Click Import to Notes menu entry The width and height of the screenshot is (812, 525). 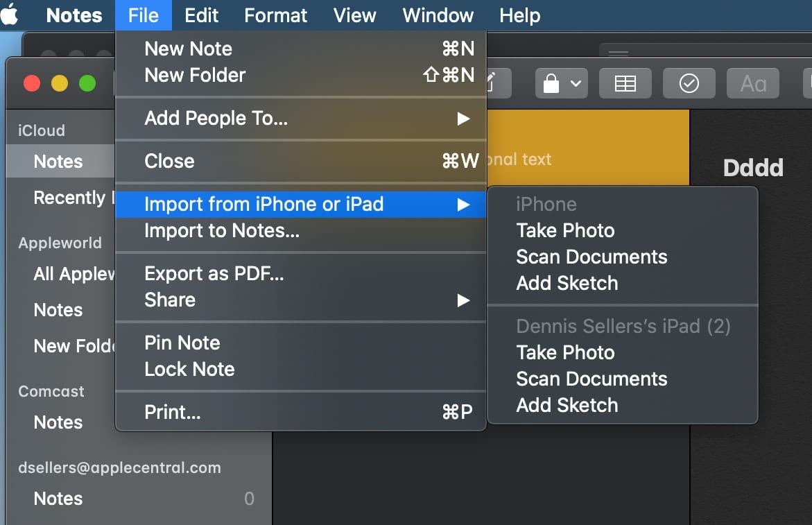pyautogui.click(x=222, y=230)
